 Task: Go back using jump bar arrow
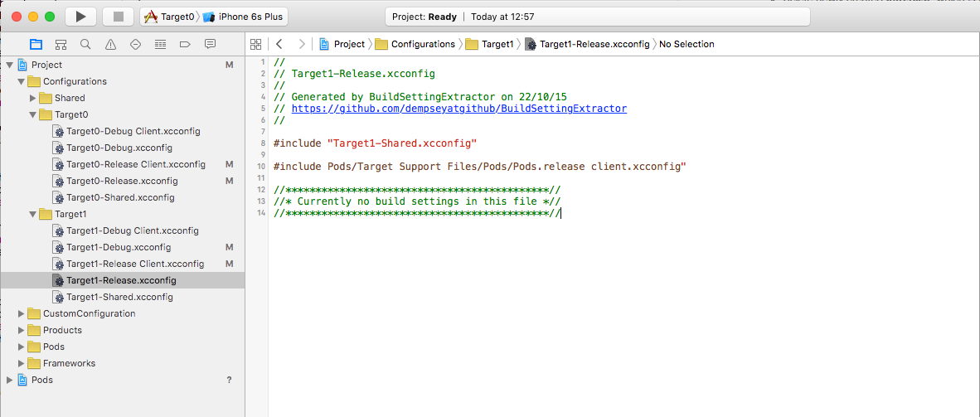click(x=279, y=44)
